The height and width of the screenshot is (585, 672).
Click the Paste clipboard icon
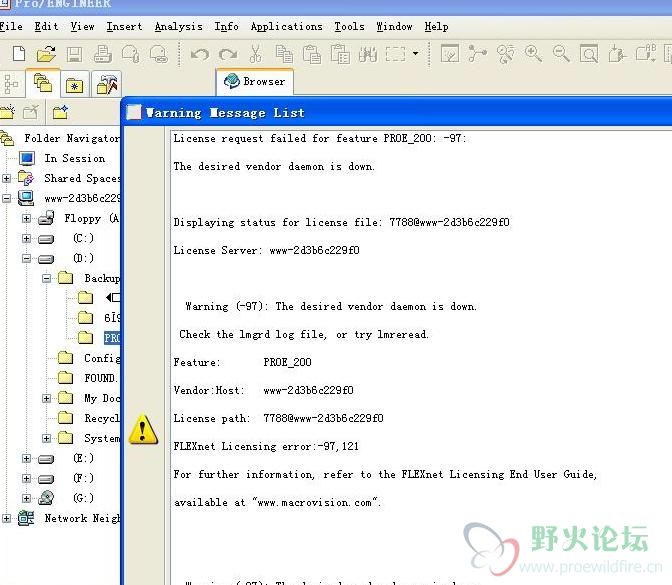pyautogui.click(x=312, y=54)
